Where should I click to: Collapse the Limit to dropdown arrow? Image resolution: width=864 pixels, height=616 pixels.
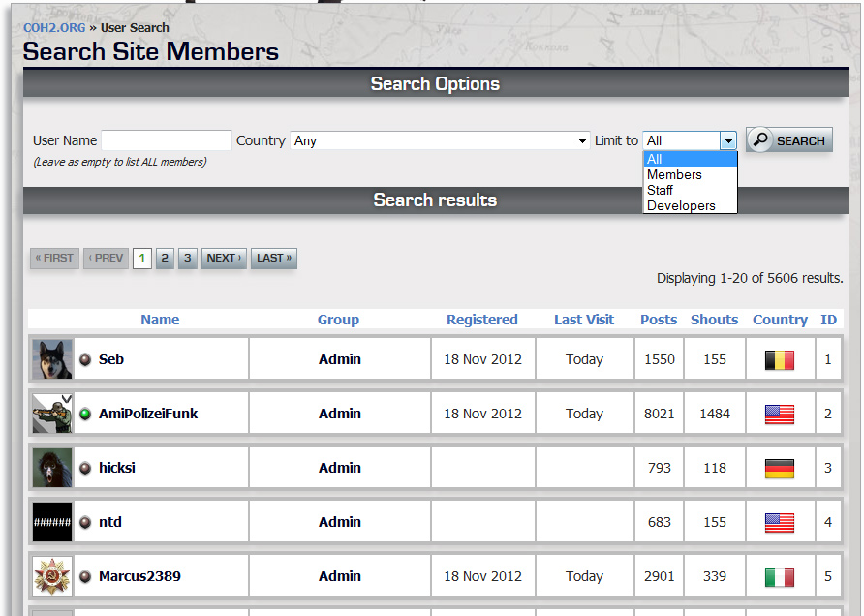pyautogui.click(x=728, y=140)
